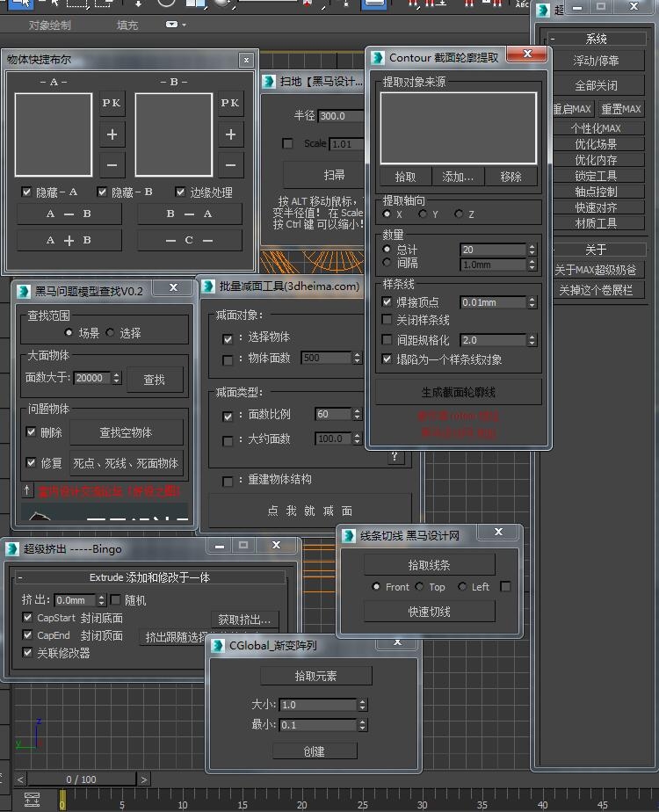The width and height of the screenshot is (659, 812).
Task: Click the plus button beside list A
Action: pos(112,135)
